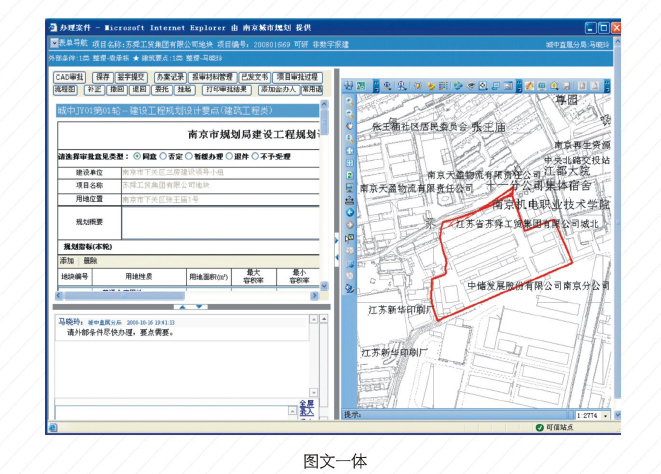The height and width of the screenshot is (474, 661).
Task: Select the 不予受理 radio button
Action: pyautogui.click(x=255, y=156)
